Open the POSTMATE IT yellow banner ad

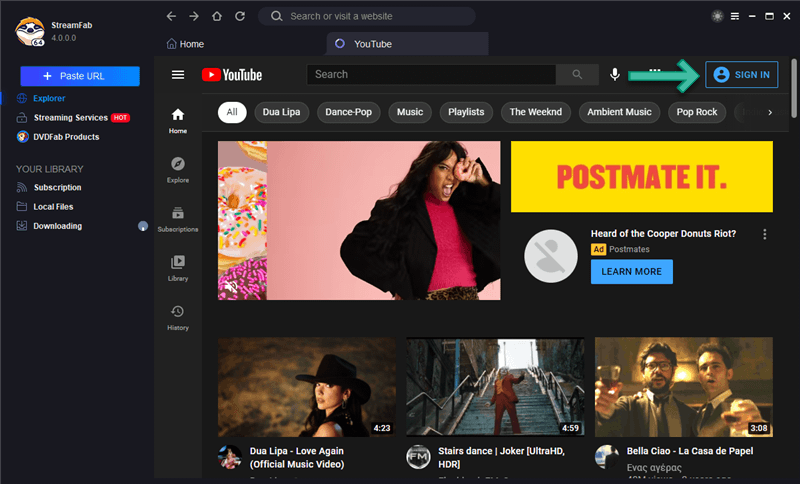(642, 176)
